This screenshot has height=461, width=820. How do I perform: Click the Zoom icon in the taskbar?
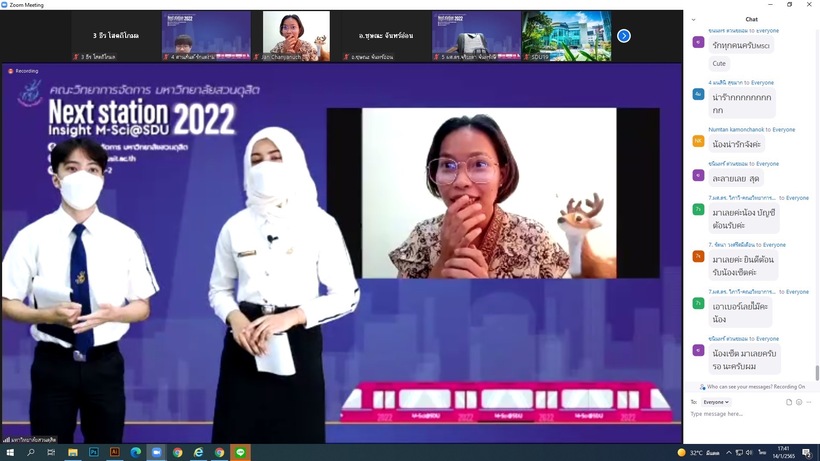[156, 453]
